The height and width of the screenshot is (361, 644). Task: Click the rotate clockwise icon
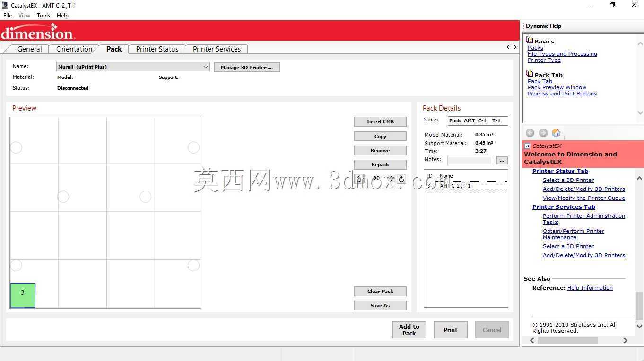click(x=401, y=179)
